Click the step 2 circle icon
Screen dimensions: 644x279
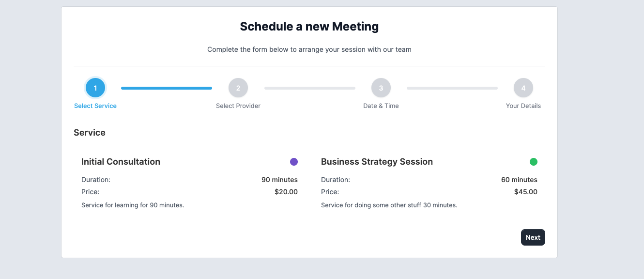tap(238, 88)
